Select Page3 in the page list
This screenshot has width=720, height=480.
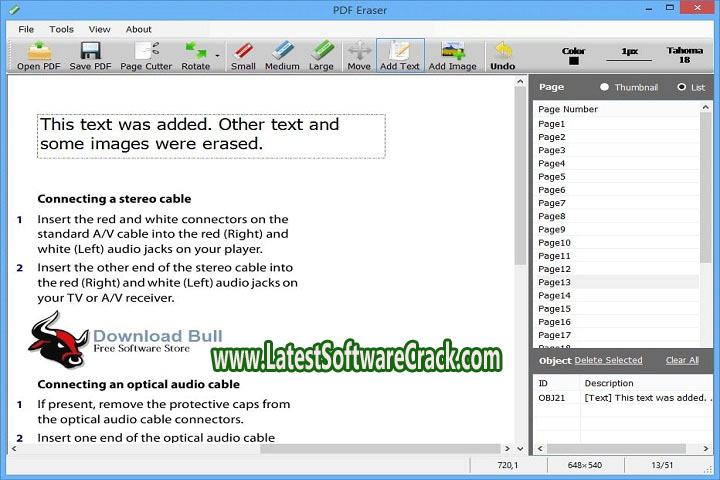pos(618,150)
